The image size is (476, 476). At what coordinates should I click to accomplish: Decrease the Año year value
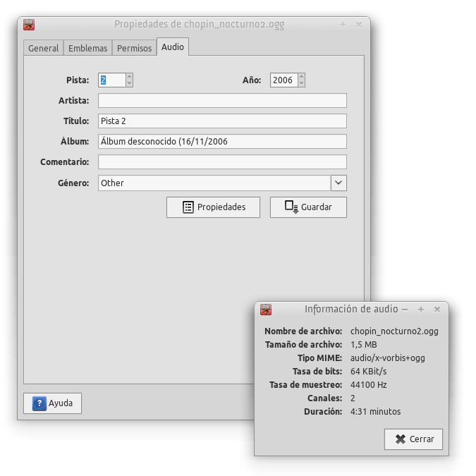(x=301, y=83)
